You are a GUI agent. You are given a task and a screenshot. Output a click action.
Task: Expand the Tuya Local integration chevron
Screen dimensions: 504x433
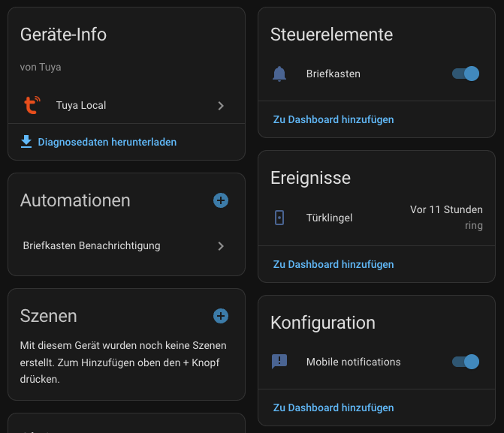click(221, 106)
